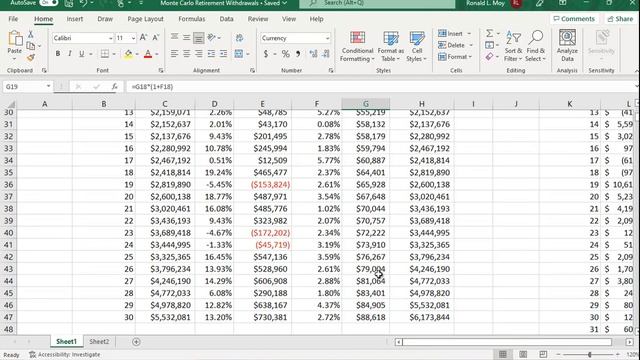Click the AutoSum sigma icon
640x360 pixels.
[489, 33]
